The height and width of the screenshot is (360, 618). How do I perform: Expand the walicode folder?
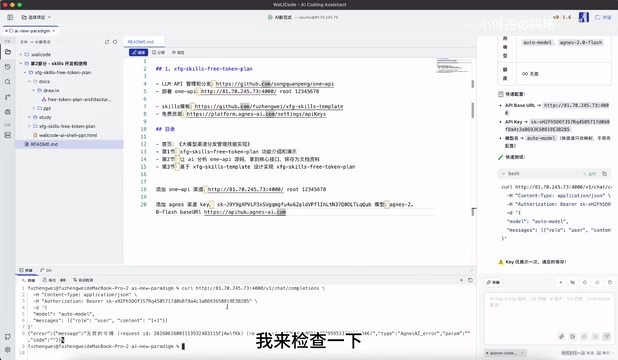[x=21, y=54]
